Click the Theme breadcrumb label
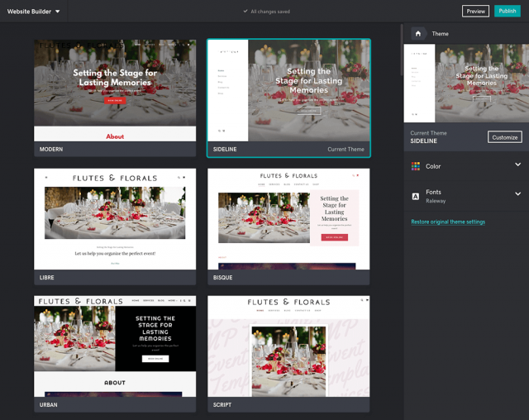This screenshot has width=529, height=420. 441,34
